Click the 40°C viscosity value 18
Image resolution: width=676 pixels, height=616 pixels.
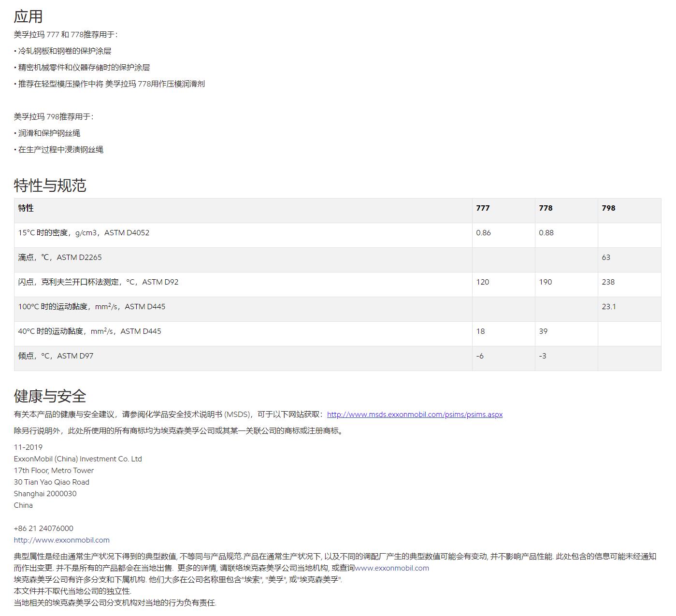click(480, 331)
